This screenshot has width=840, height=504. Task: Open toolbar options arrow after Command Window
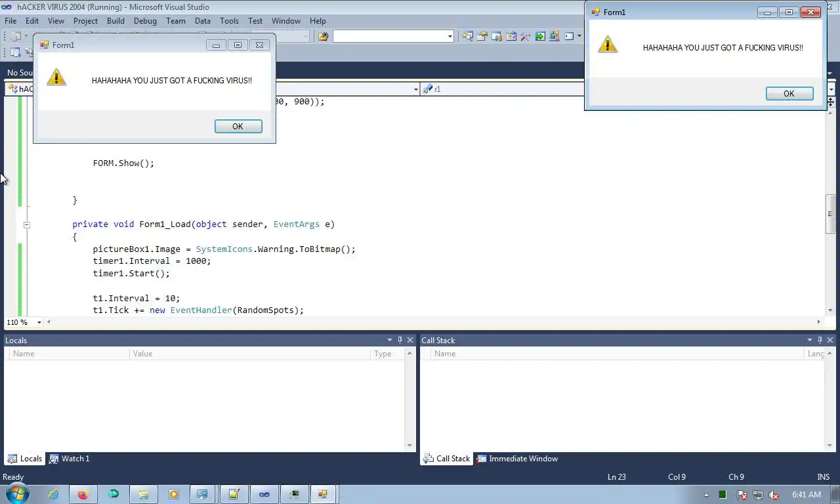coord(579,36)
